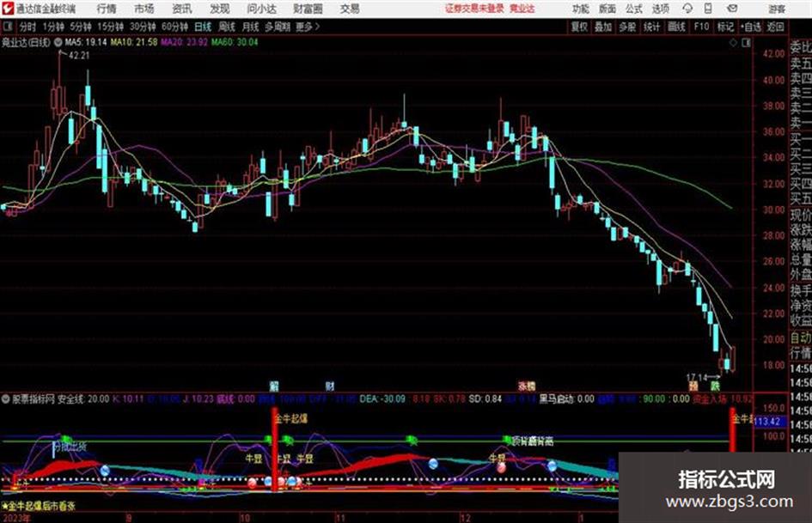Select the 周线 weekly tab

227,27
